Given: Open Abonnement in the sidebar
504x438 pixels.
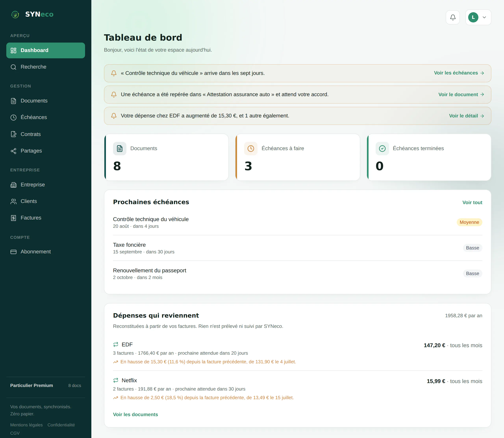Looking at the screenshot, I should click(46, 252).
